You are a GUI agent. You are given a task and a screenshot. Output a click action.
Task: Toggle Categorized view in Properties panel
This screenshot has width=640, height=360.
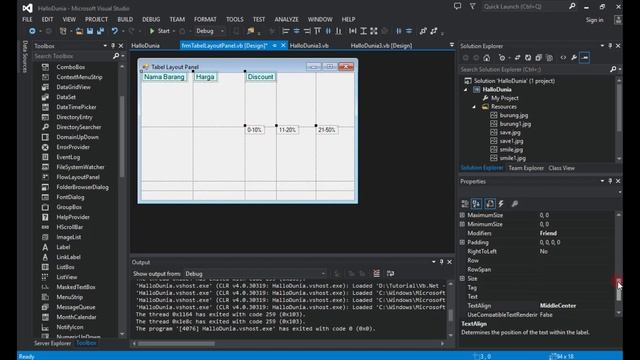pos(465,204)
